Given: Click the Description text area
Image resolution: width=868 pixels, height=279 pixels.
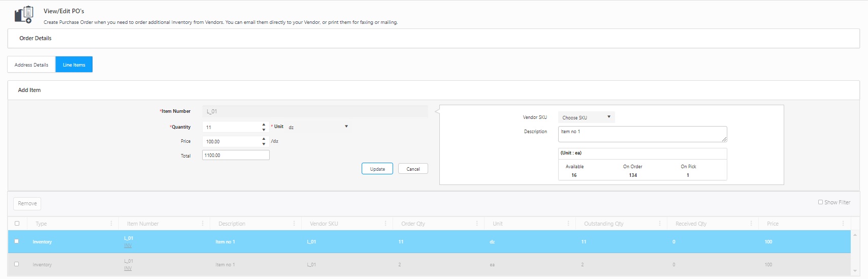Looking at the screenshot, I should [642, 134].
